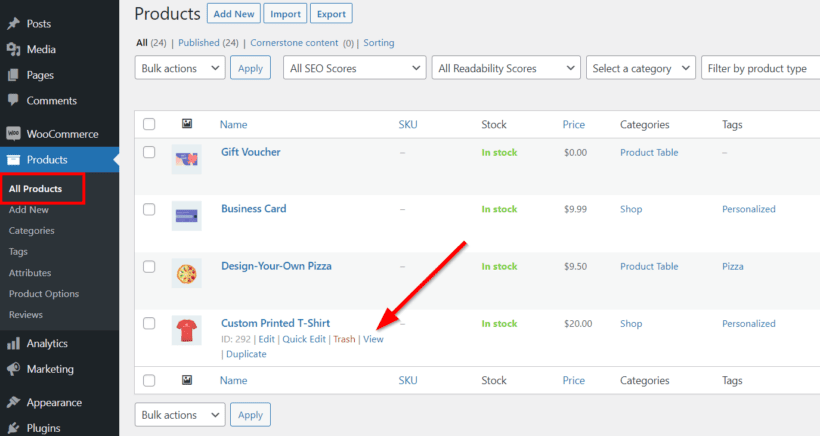This screenshot has width=820, height=436.
Task: Click the Media icon in sidebar
Action: click(x=14, y=49)
